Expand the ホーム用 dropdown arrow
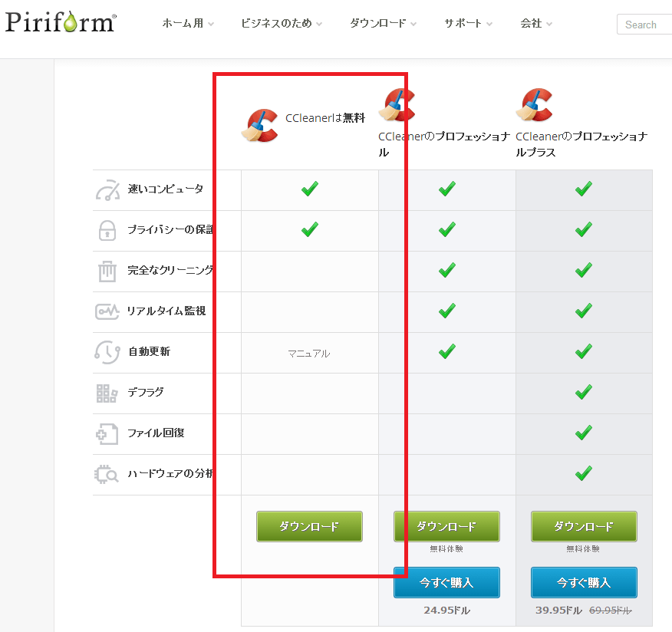Viewport: 672px width, 632px height. point(211,25)
